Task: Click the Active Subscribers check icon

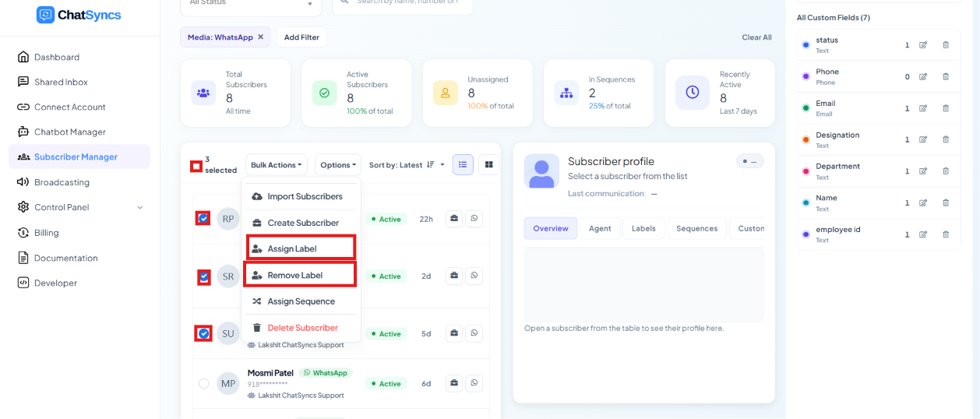Action: point(324,93)
